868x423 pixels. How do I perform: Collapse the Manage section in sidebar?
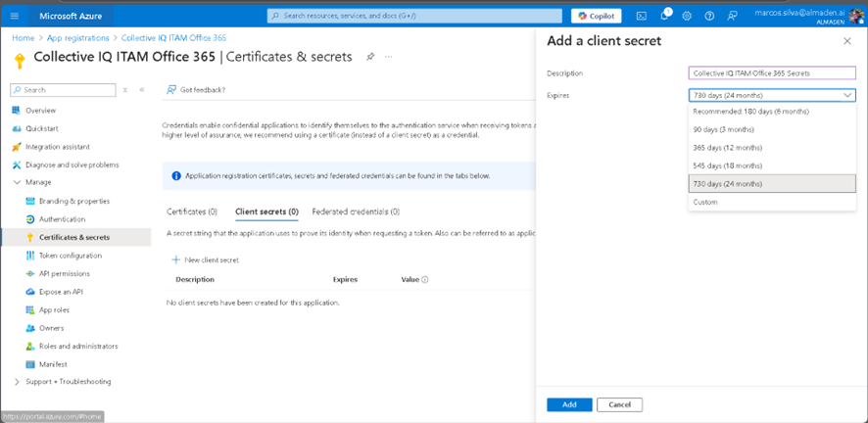17,182
